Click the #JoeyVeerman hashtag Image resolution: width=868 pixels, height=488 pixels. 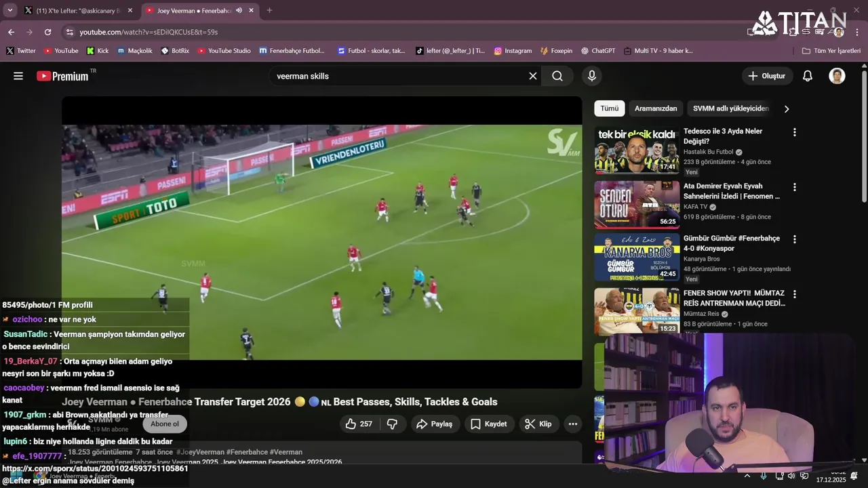(x=200, y=452)
